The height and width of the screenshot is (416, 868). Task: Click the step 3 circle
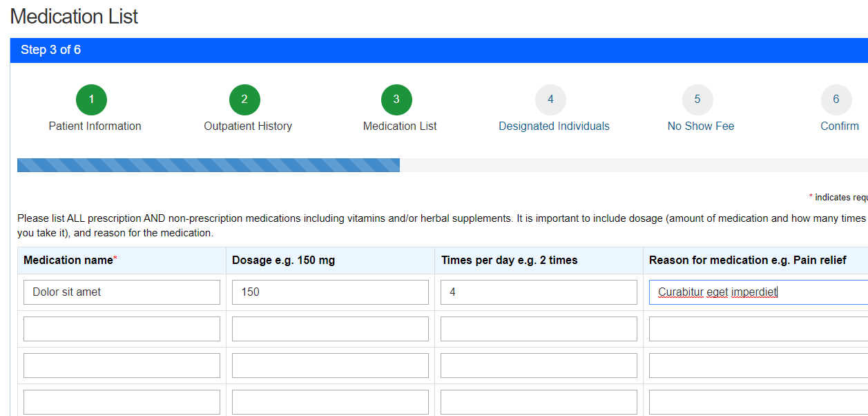coord(396,100)
